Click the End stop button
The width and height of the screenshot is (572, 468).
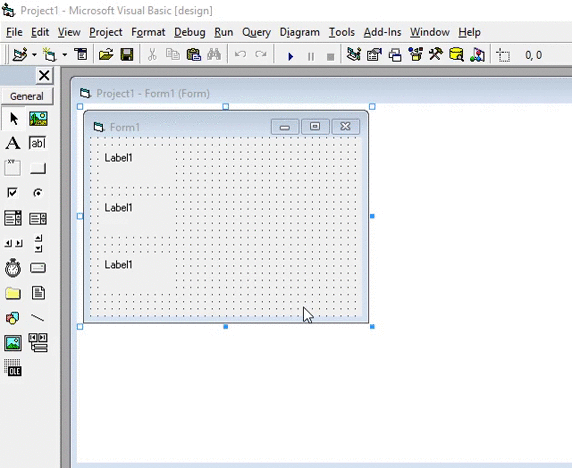point(331,57)
